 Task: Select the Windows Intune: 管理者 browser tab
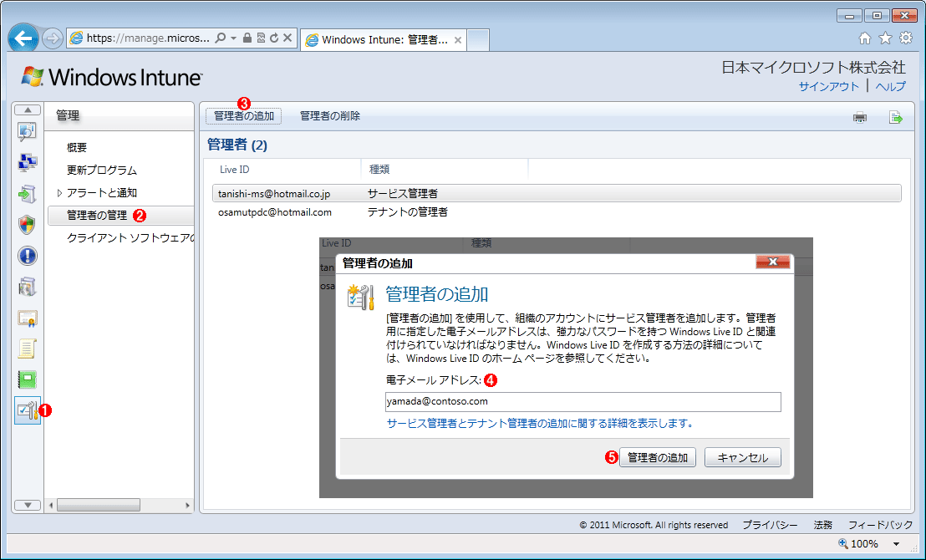(x=384, y=40)
